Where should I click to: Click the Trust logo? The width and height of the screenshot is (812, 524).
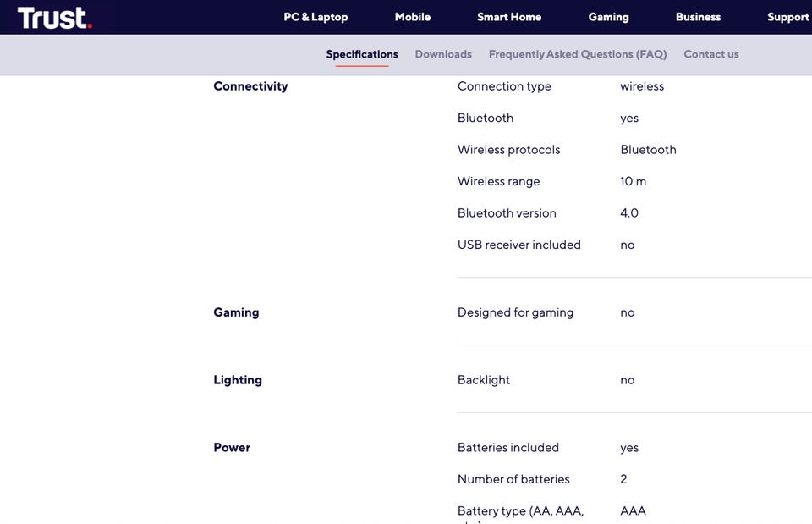click(54, 18)
